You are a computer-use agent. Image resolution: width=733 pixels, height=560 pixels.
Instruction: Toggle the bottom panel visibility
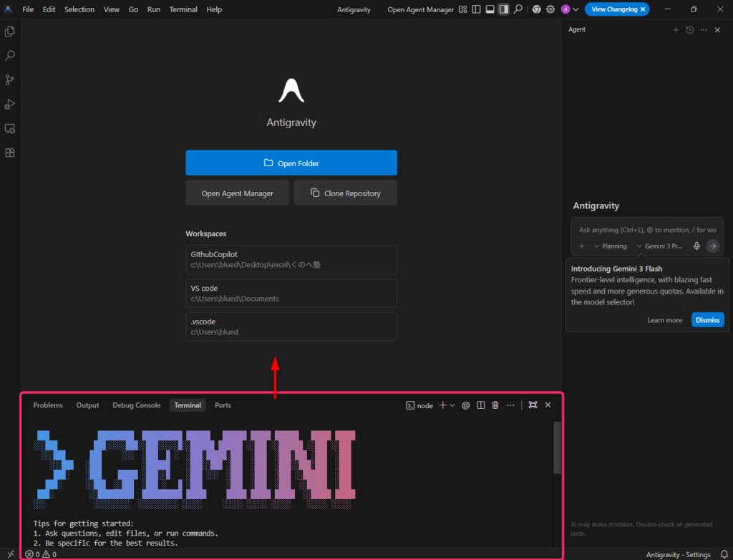point(490,9)
